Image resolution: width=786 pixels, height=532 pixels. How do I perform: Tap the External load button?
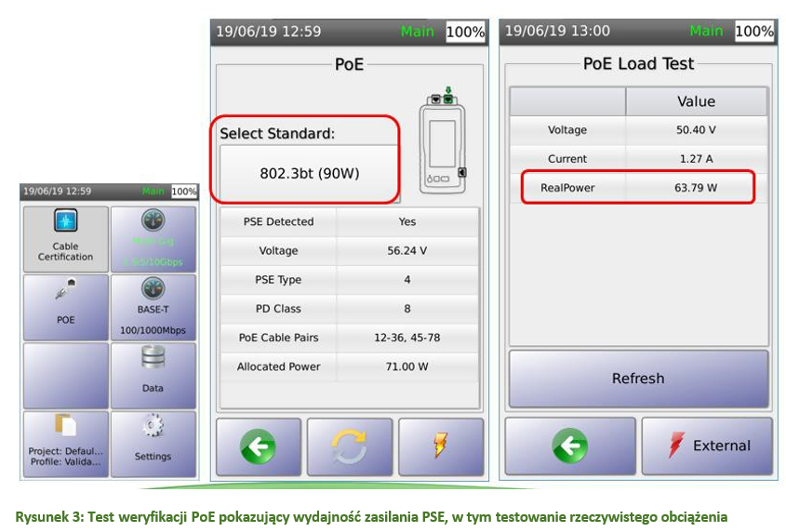pos(707,446)
